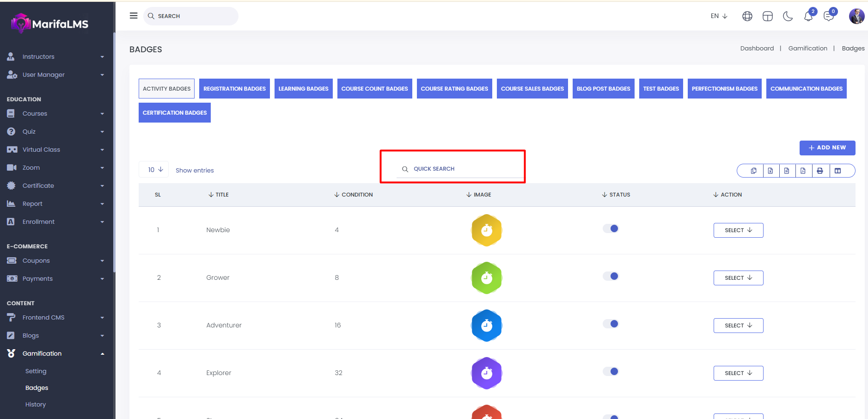Viewport: 868px width, 419px height.
Task: Open the entries-per-page dropdown showing 10
Action: click(155, 170)
